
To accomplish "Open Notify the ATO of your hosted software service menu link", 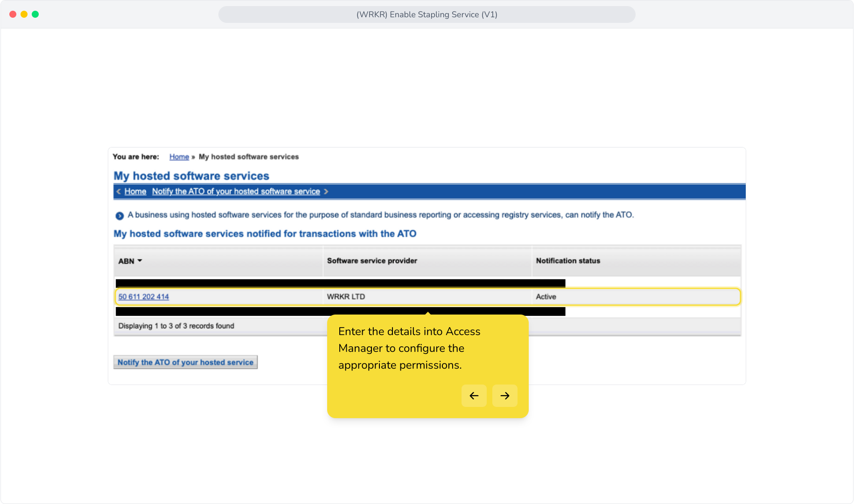I will coord(236,191).
